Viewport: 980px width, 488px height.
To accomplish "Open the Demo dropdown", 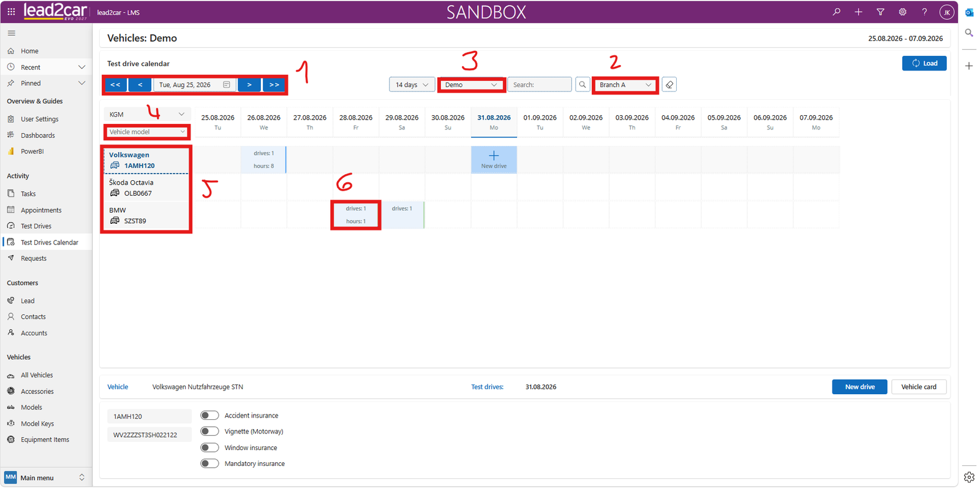I will pos(471,85).
